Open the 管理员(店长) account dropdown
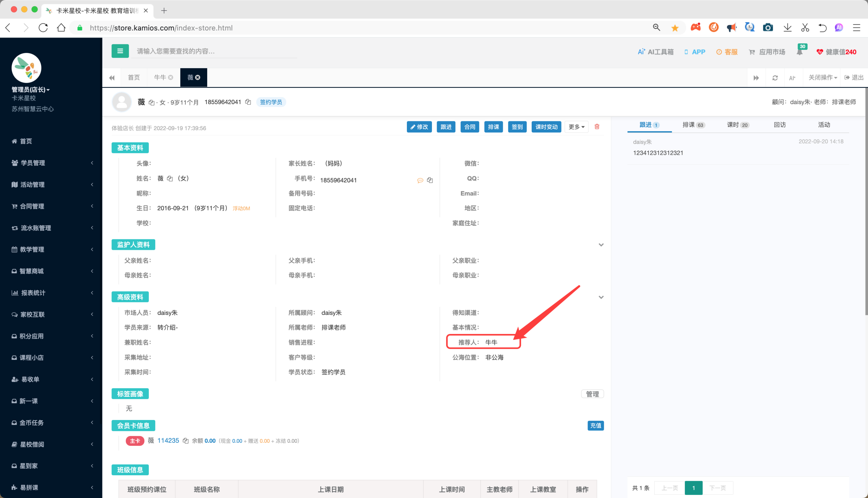The width and height of the screenshot is (868, 498). (x=31, y=89)
